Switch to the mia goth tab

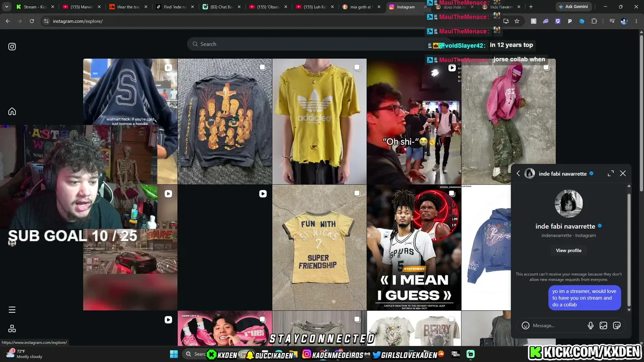coord(360,7)
